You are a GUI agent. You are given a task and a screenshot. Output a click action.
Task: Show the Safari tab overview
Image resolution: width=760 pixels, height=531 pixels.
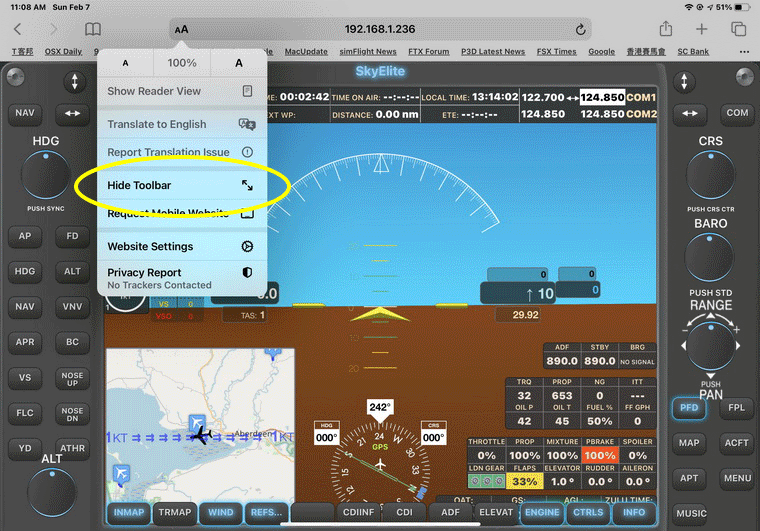click(739, 30)
